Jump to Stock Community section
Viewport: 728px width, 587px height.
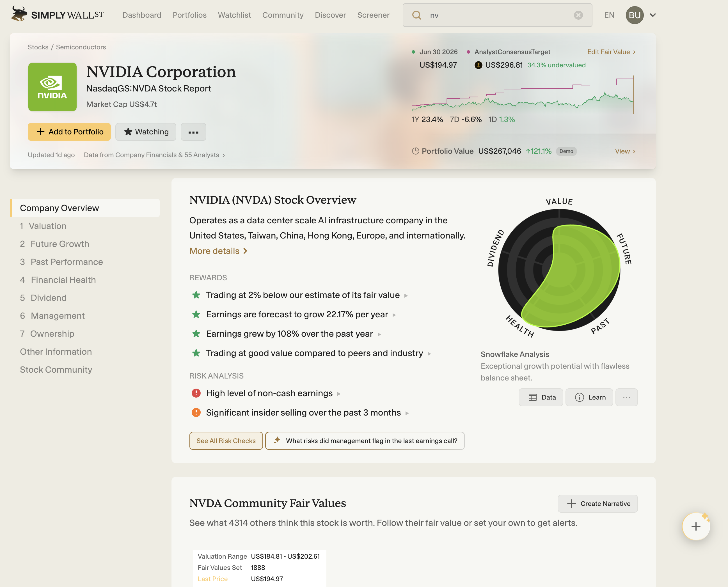(56, 370)
